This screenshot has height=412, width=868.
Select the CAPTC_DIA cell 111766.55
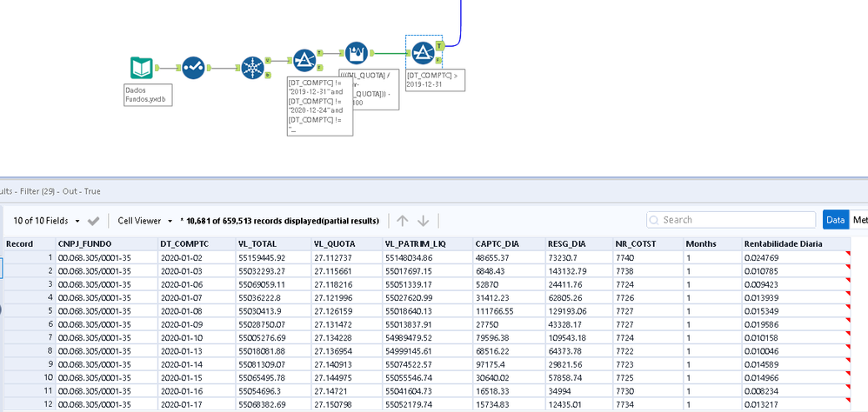tap(509, 311)
